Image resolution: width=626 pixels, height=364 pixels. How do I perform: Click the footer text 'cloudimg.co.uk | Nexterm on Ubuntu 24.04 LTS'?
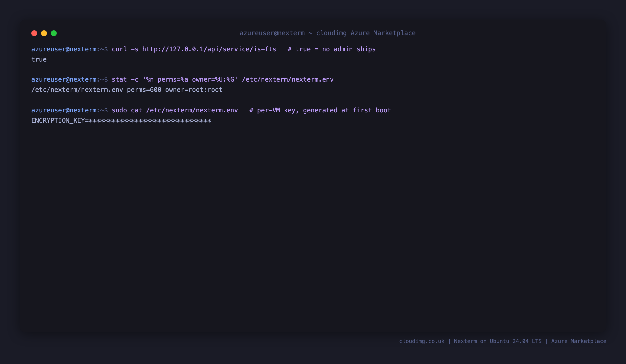tap(470, 341)
